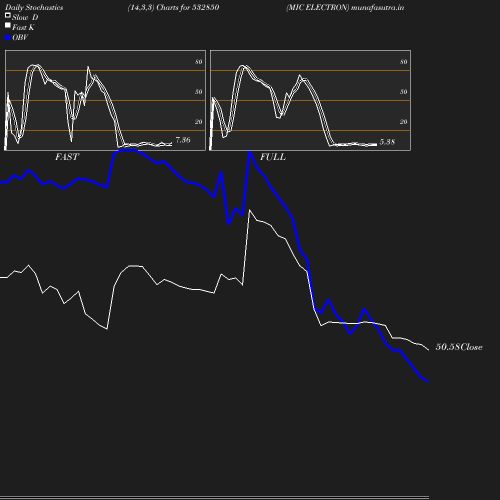Image resolution: width=500 pixels, height=500 pixels.
Task: Click the 80 axis label in FAST chart
Action: click(x=198, y=62)
